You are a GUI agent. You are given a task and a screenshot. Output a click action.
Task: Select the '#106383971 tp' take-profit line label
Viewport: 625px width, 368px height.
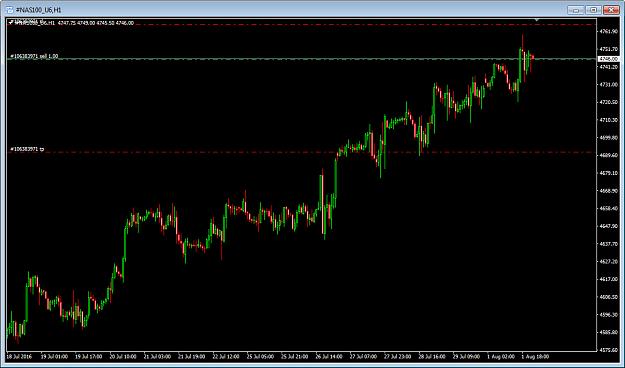[27, 149]
